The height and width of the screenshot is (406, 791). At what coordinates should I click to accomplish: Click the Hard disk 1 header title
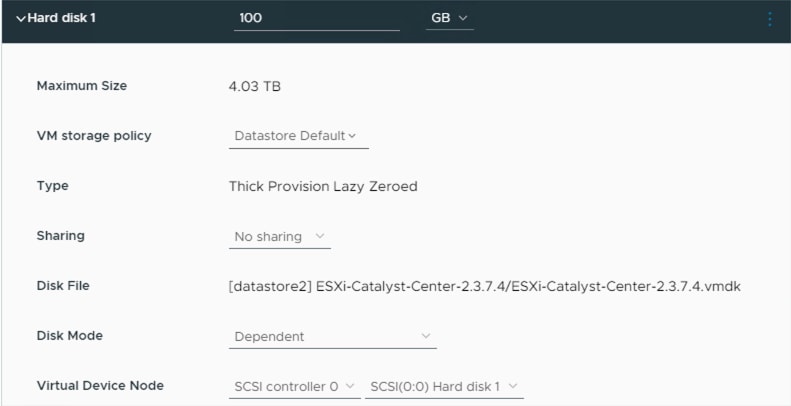[62, 19]
